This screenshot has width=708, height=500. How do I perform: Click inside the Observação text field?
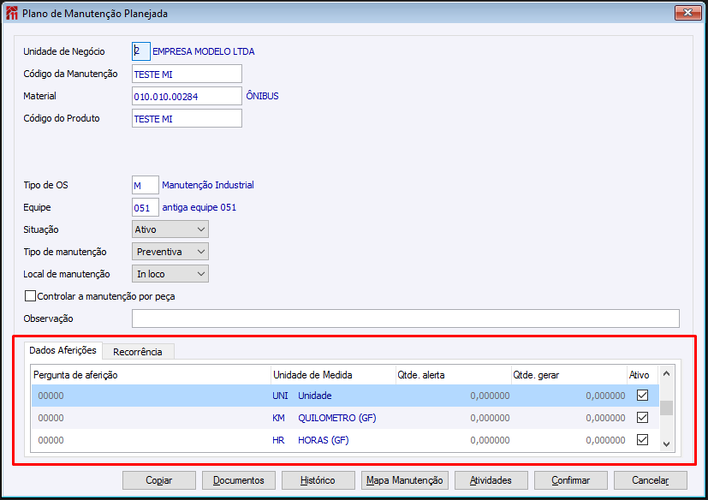click(405, 318)
